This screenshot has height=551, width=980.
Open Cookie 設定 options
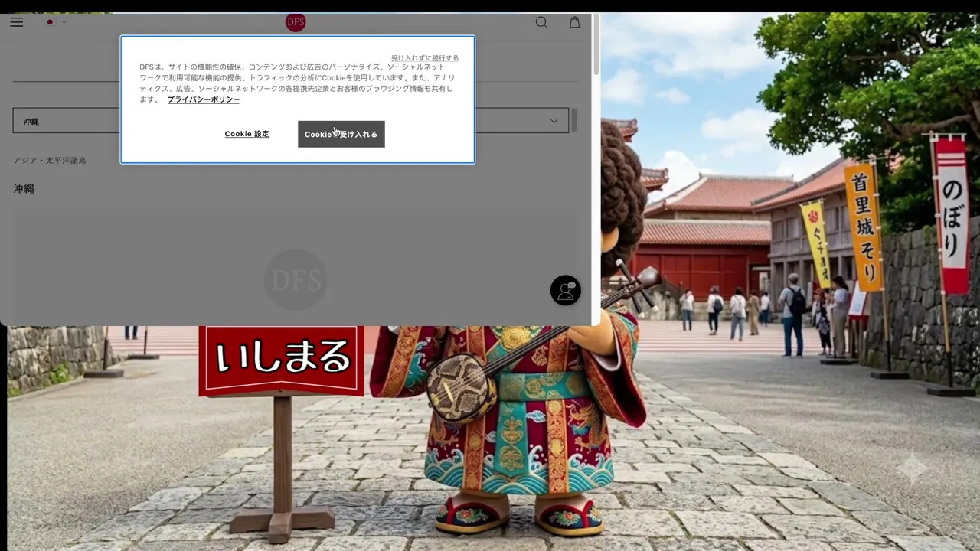click(x=247, y=134)
